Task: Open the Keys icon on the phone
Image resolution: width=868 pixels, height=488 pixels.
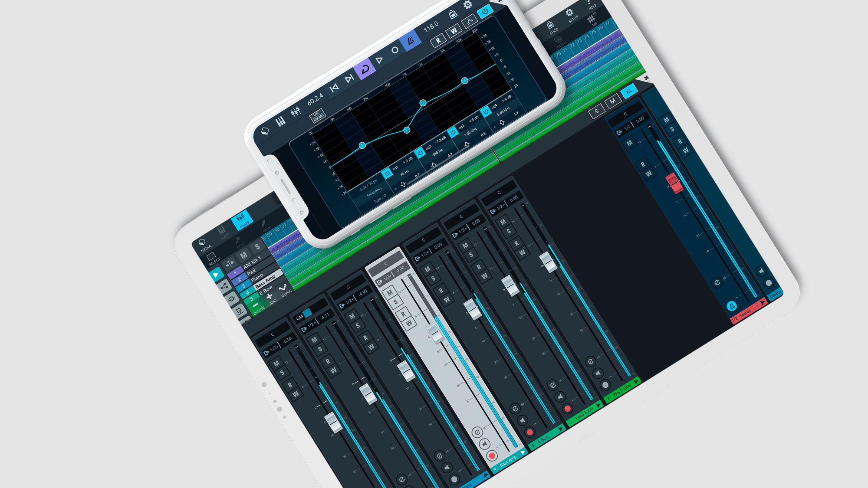Action: 281,121
